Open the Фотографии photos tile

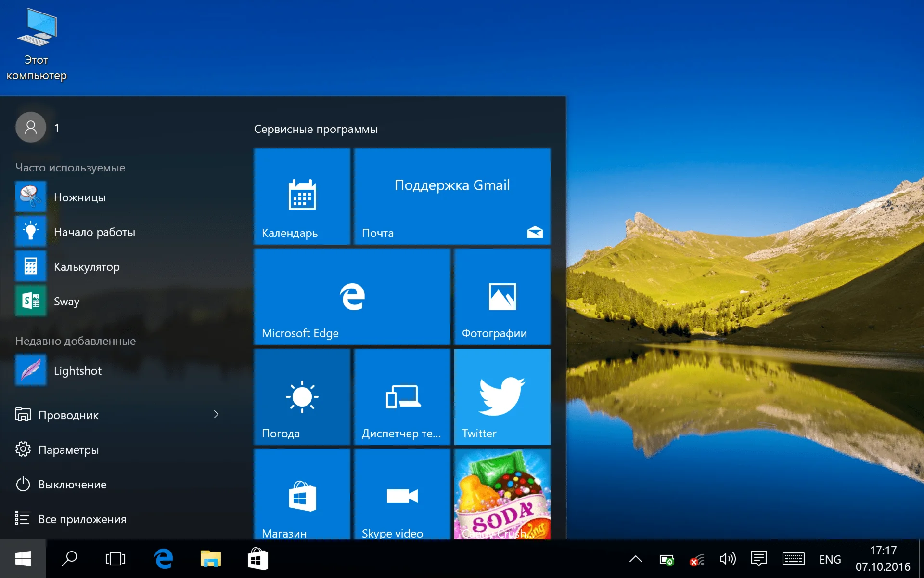502,297
